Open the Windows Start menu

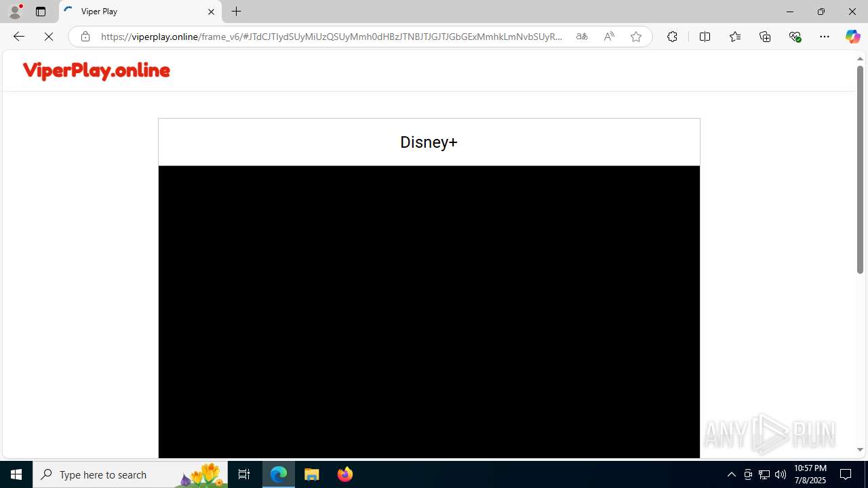[x=16, y=474]
